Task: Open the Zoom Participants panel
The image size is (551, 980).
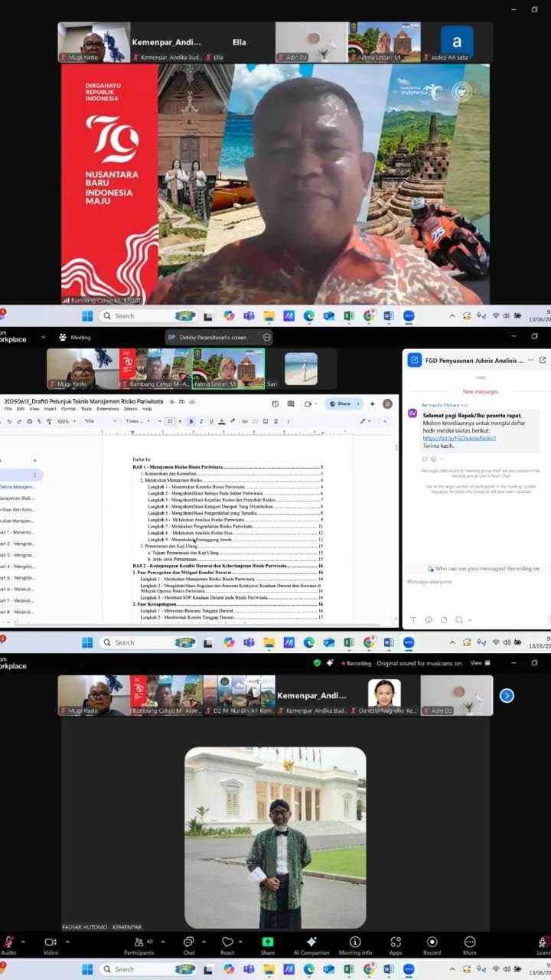Action: 139,943
